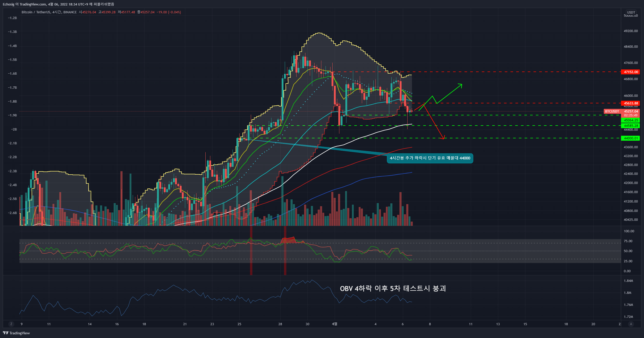Select the red 45633.88 price label

point(631,103)
